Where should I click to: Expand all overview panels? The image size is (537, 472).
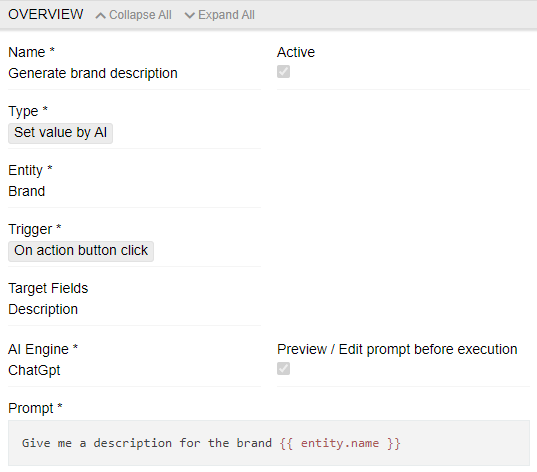(x=220, y=15)
